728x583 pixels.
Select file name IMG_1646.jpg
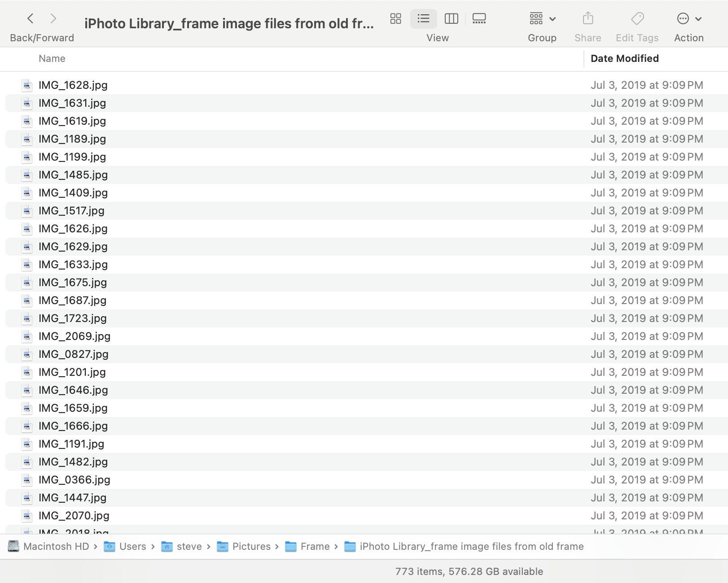click(x=73, y=390)
